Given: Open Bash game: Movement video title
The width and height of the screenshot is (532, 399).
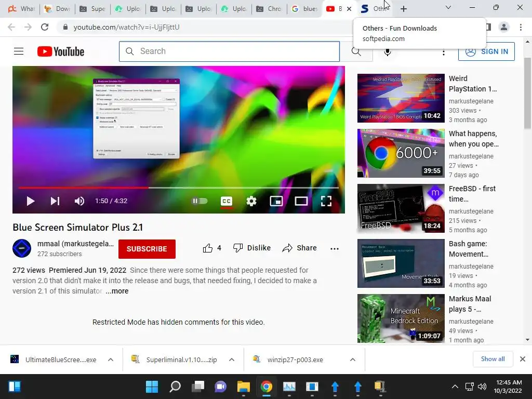Looking at the screenshot, I should pyautogui.click(x=469, y=249).
